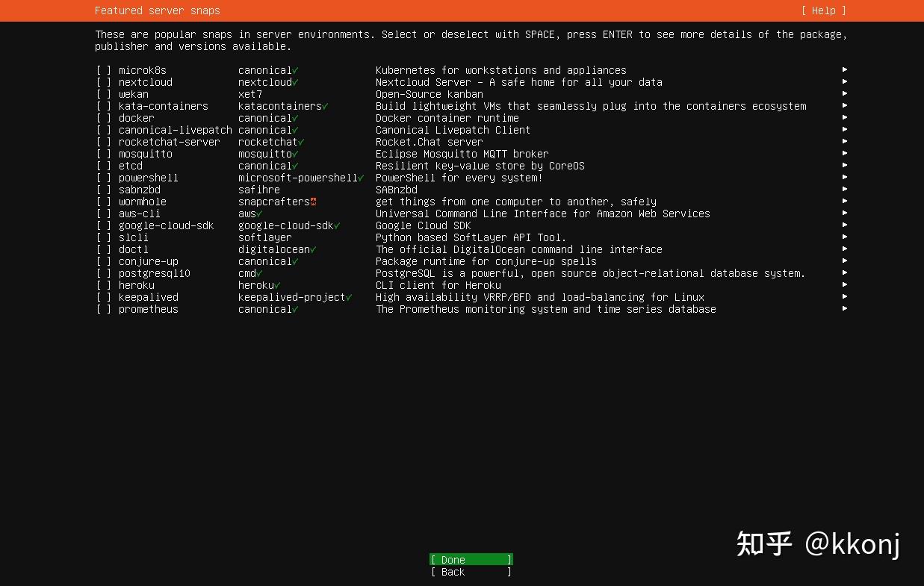Select the docker snap checkbox
The height and width of the screenshot is (586, 924).
(x=103, y=118)
